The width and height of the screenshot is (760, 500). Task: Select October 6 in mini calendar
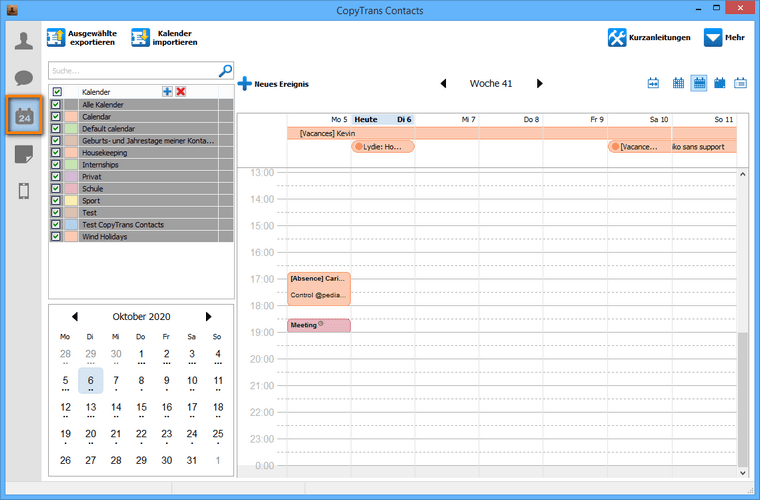point(91,381)
